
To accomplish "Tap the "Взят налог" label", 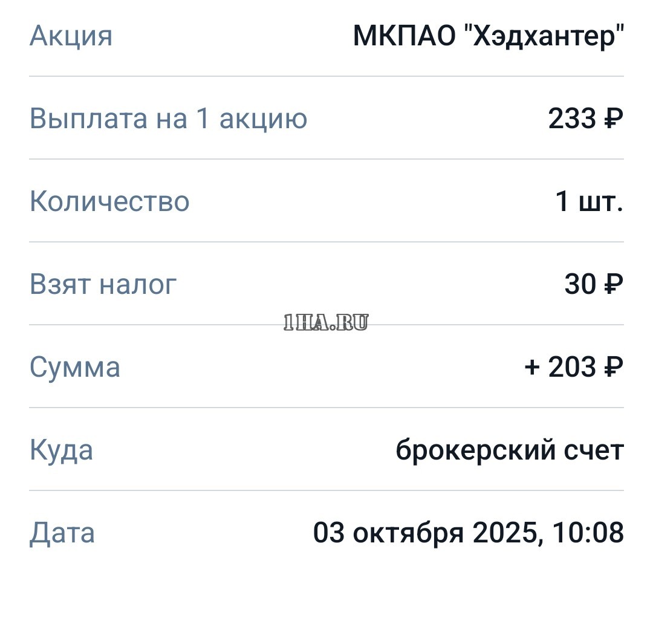I will [x=103, y=284].
